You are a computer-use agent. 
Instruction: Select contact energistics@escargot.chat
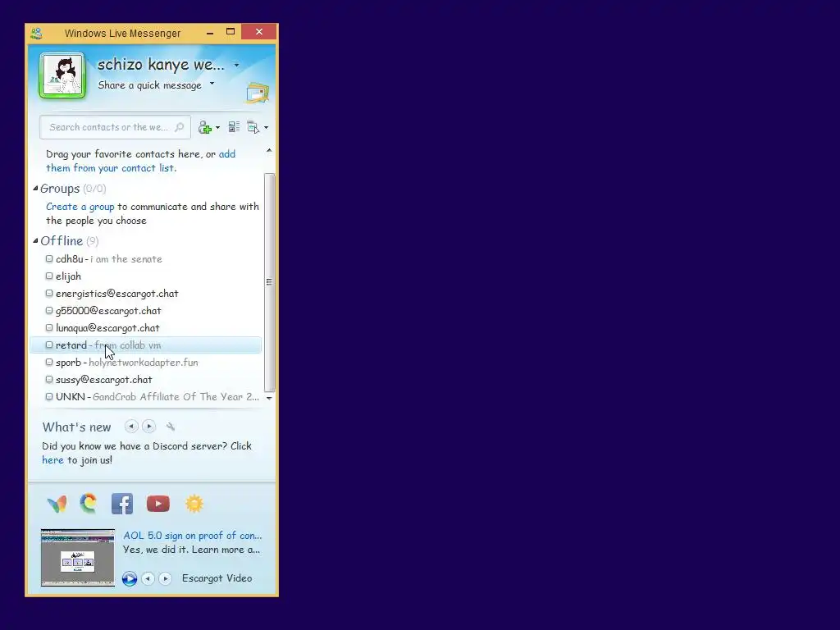(x=146, y=294)
